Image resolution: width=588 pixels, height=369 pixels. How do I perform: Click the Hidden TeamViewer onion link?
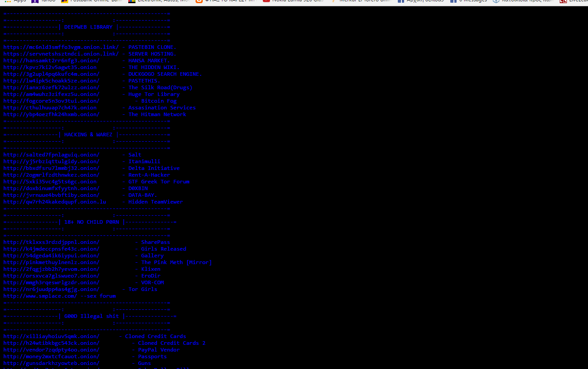tap(55, 202)
